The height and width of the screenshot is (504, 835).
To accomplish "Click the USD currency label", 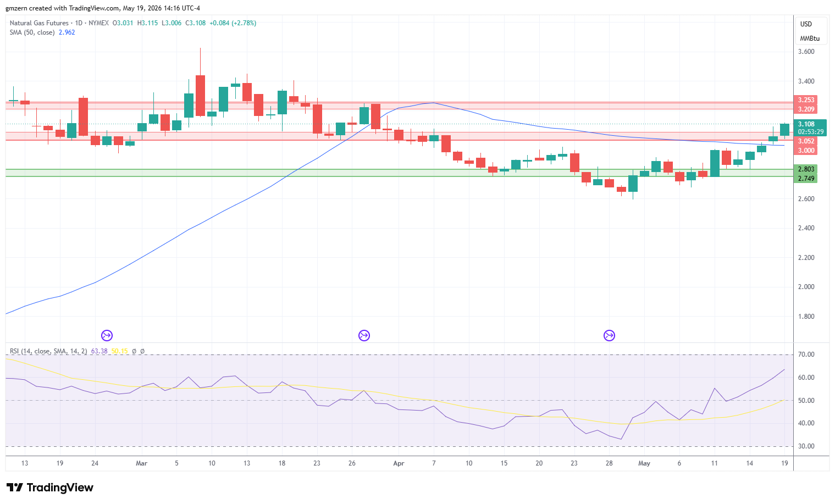I will (806, 24).
